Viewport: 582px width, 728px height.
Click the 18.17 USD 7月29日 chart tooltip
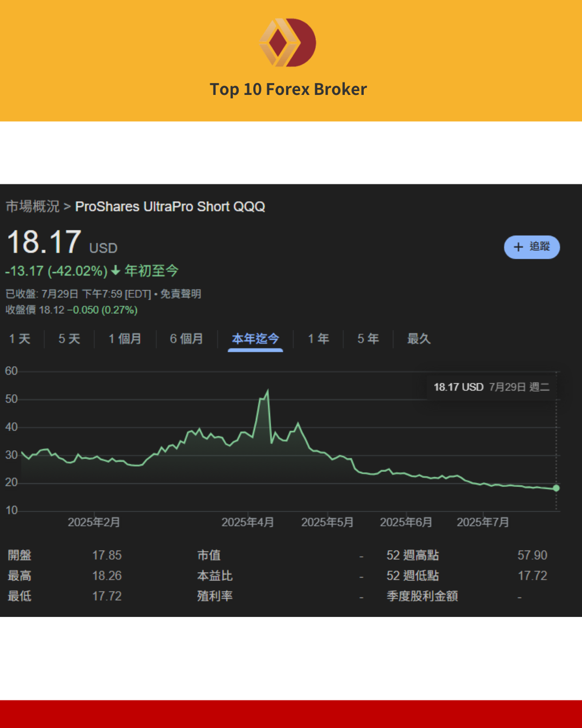pos(491,387)
